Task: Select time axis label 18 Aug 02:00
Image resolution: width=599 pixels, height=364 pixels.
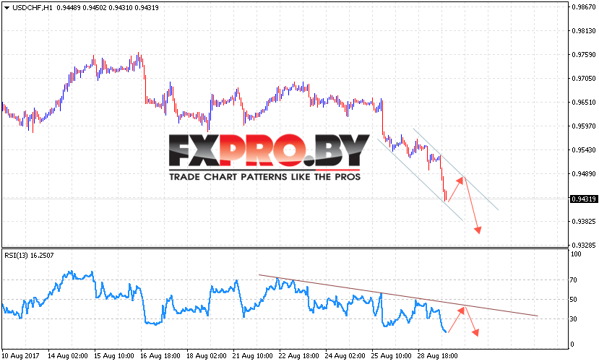Action: pyautogui.click(x=206, y=356)
